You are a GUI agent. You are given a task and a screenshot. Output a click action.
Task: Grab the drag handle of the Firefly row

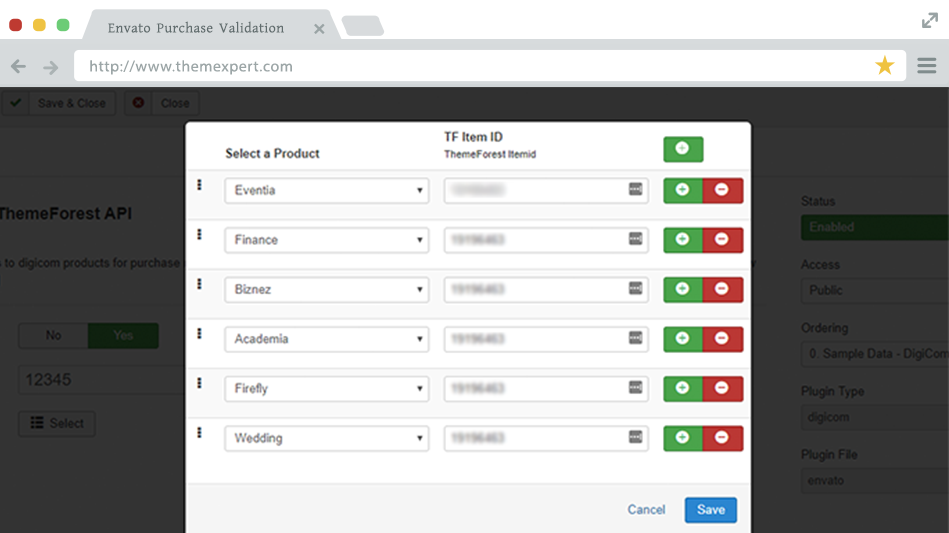pyautogui.click(x=199, y=384)
